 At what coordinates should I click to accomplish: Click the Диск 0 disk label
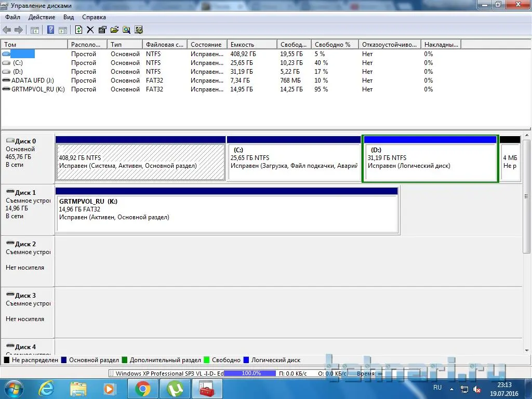pos(25,141)
